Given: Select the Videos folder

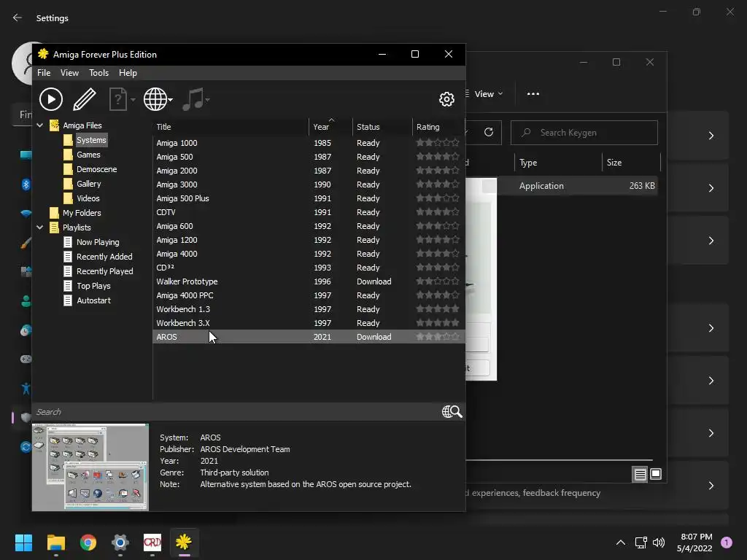Looking at the screenshot, I should click(x=88, y=198).
